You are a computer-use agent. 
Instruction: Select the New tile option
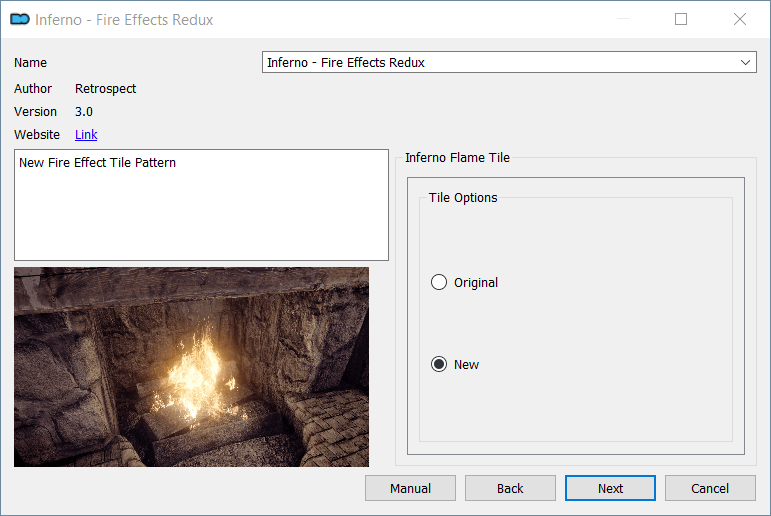click(x=454, y=364)
